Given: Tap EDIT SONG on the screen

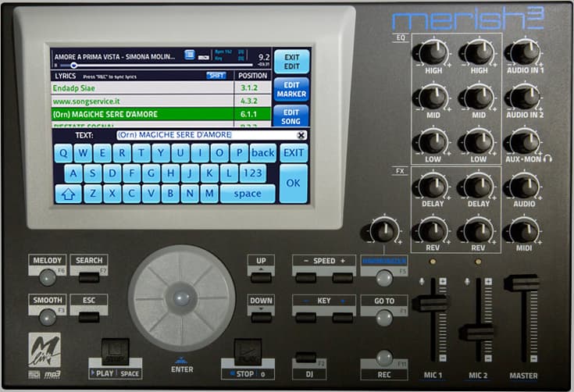Looking at the screenshot, I should (291, 116).
